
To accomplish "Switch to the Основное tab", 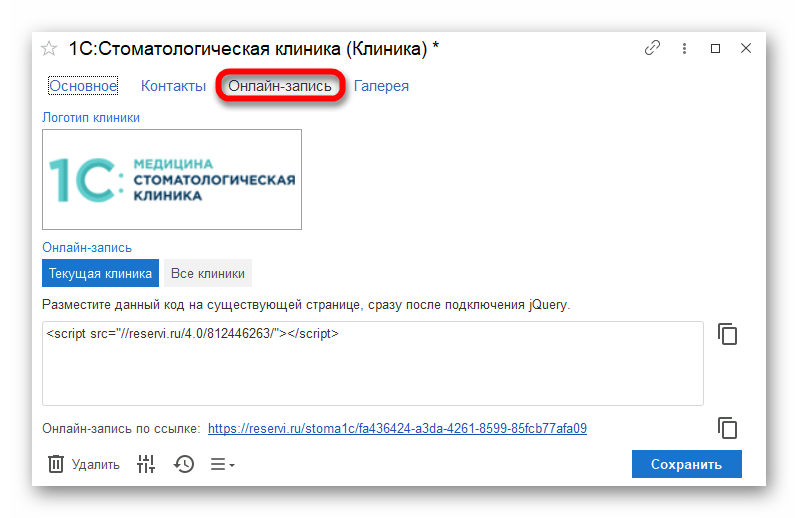I will click(83, 85).
